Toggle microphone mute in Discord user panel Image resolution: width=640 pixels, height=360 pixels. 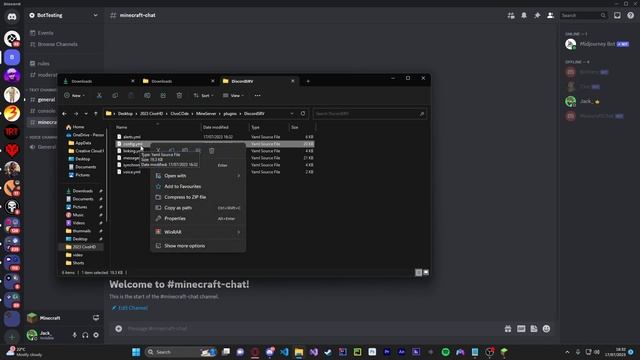(x=74, y=335)
